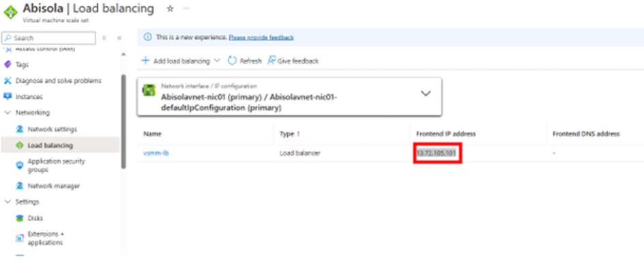Click the Application security groups shield icon
The width and height of the screenshot is (644, 273).
point(20,165)
